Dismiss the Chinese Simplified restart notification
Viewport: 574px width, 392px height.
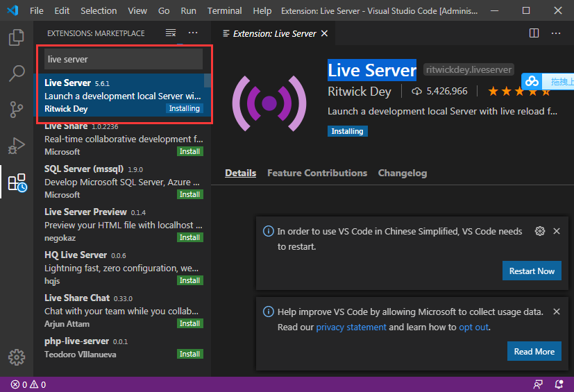pyautogui.click(x=557, y=231)
